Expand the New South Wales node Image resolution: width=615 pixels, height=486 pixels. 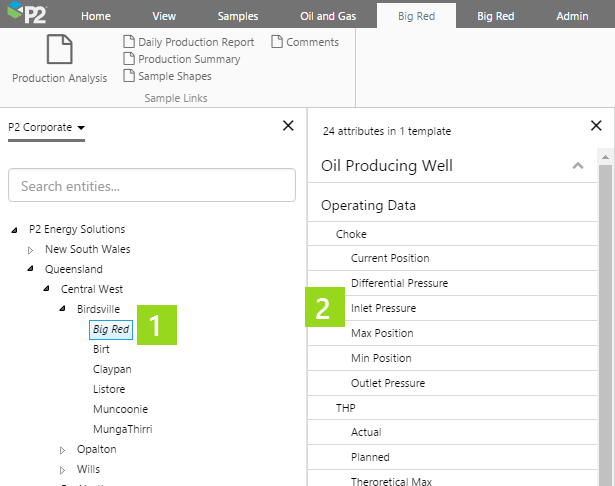click(x=31, y=249)
